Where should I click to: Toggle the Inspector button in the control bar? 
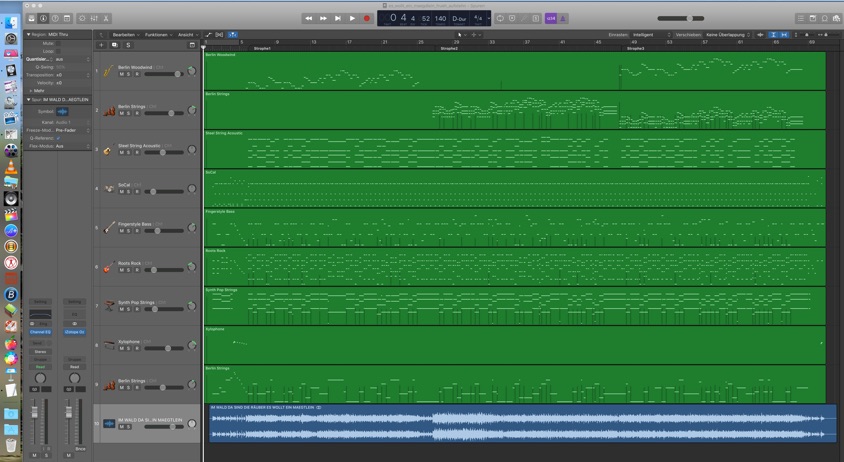coord(43,18)
